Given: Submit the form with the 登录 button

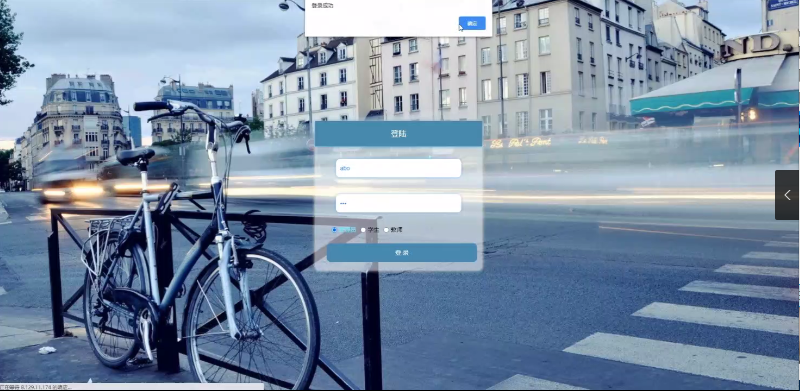Looking at the screenshot, I should coord(402,253).
